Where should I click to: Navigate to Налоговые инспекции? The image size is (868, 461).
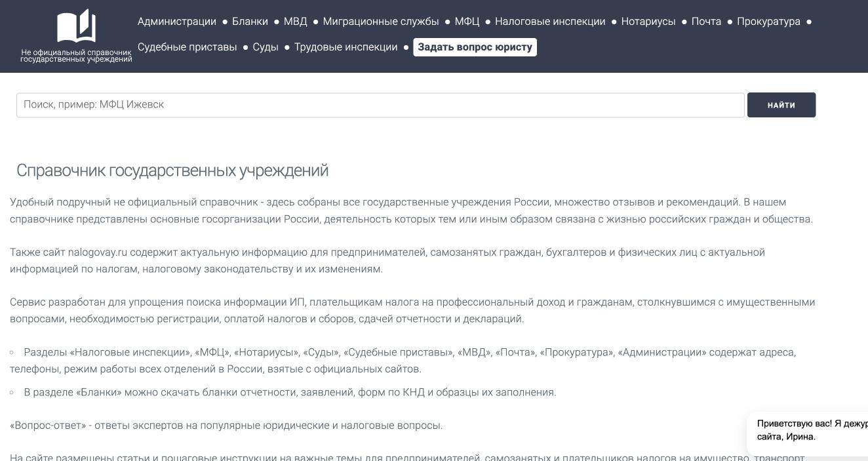pos(550,22)
